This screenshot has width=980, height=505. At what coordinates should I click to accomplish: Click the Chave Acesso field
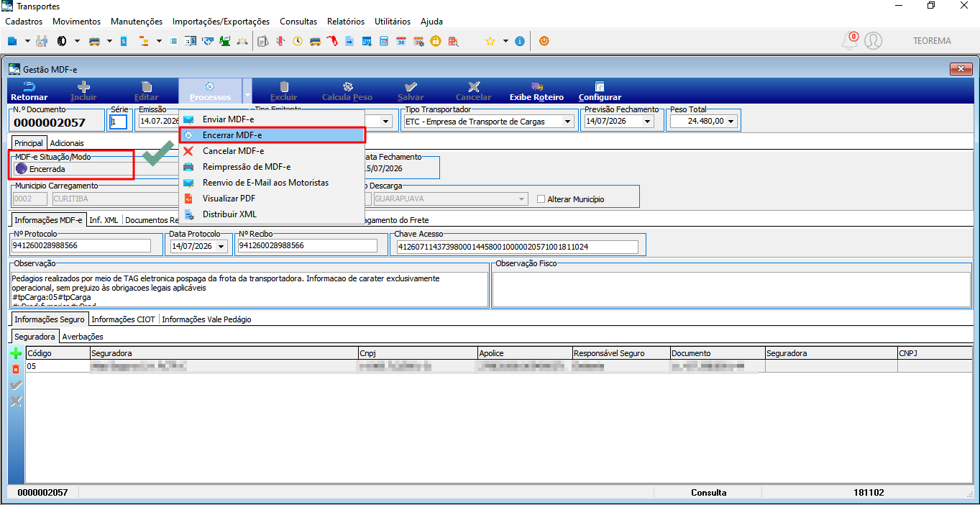pos(518,247)
